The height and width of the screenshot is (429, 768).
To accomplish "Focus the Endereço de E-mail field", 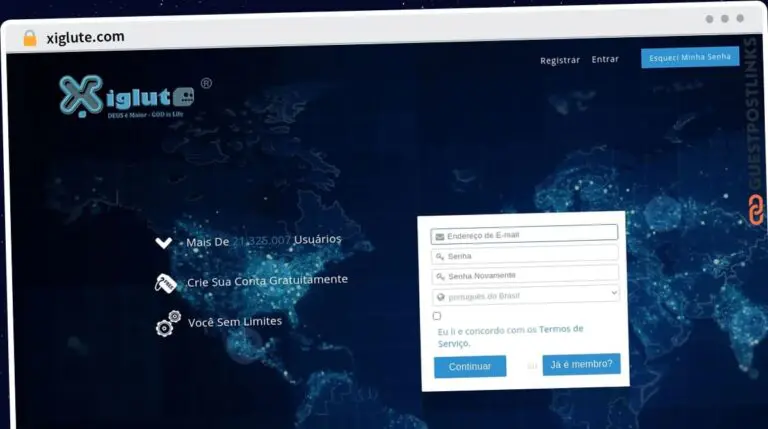I will point(524,235).
